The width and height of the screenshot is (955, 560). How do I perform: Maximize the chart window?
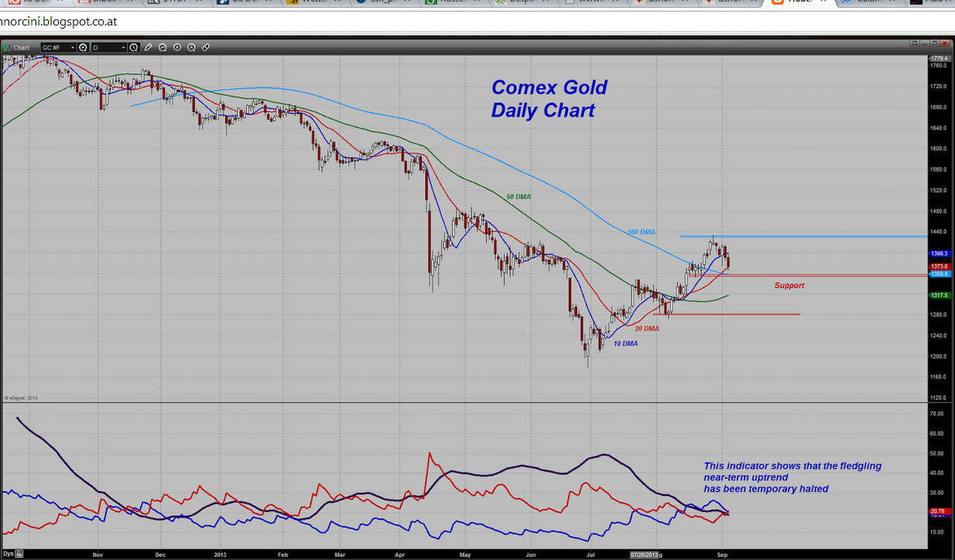click(934, 43)
